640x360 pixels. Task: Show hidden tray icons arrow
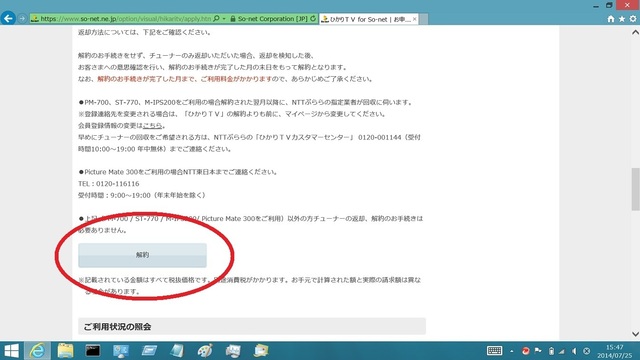[511, 351]
